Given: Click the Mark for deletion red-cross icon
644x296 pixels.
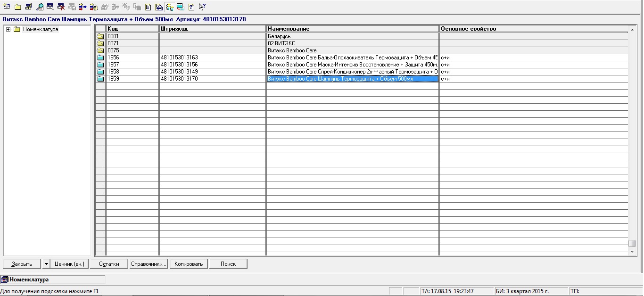Looking at the screenshot, I should [x=61, y=7].
